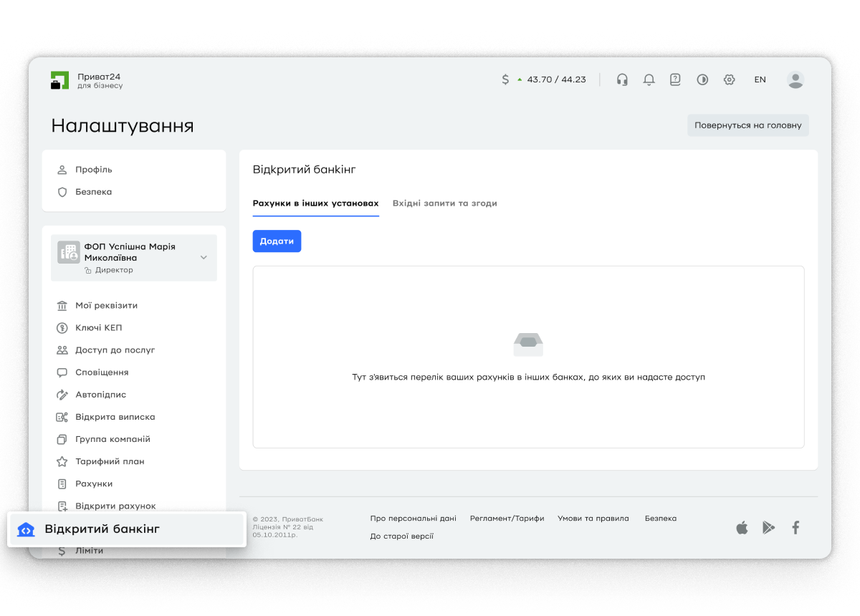Open the Facebook icon
The image size is (860, 616).
[795, 528]
